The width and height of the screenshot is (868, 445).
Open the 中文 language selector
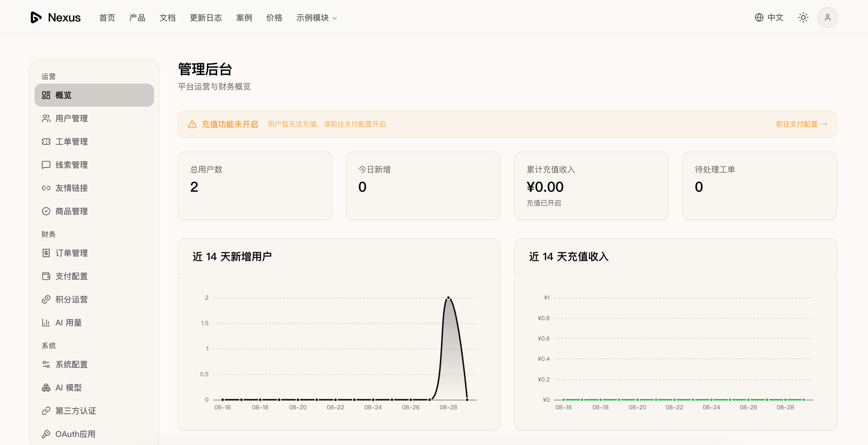tap(769, 17)
